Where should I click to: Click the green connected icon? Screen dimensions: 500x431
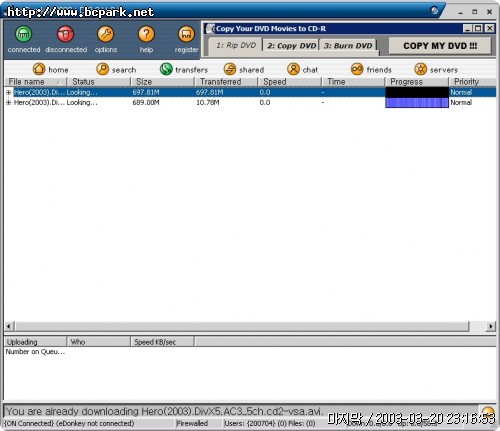[24, 34]
